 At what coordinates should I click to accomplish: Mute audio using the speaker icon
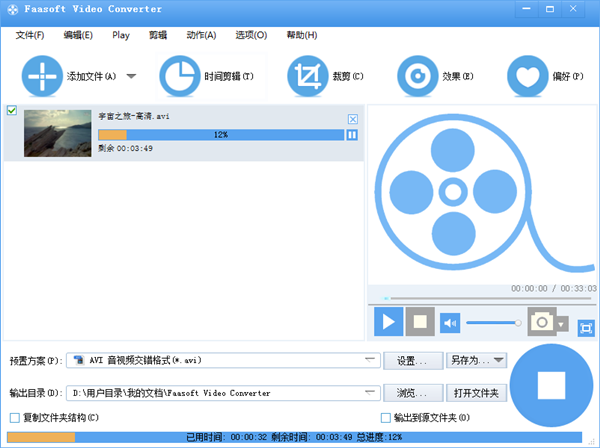[450, 322]
